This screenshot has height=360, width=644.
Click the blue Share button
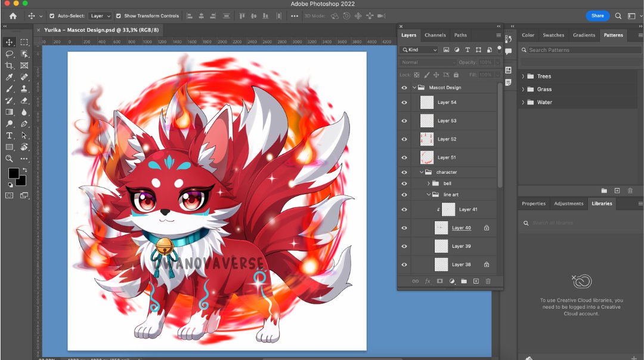[x=597, y=16]
